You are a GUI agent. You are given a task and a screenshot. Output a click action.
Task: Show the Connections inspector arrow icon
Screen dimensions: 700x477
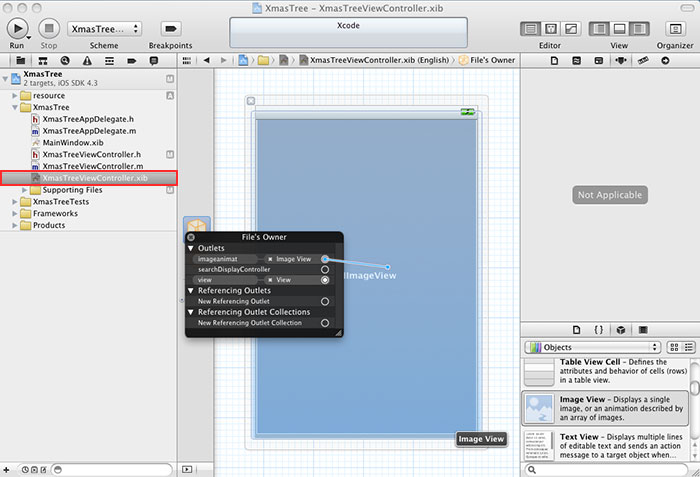[x=665, y=60]
